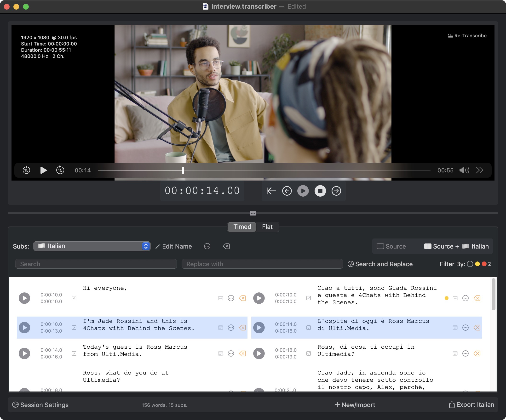Open the Italian subs dropdown
Screen dimensions: 506x420
click(x=92, y=246)
